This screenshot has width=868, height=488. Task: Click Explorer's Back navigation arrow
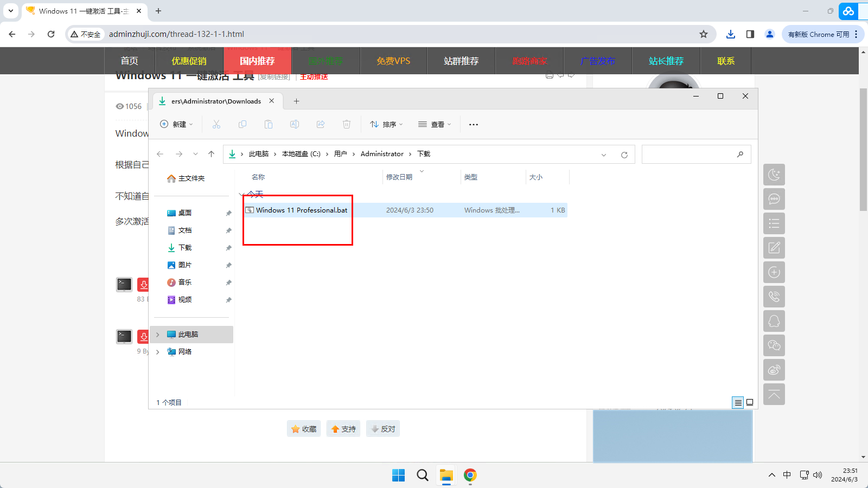pyautogui.click(x=160, y=154)
